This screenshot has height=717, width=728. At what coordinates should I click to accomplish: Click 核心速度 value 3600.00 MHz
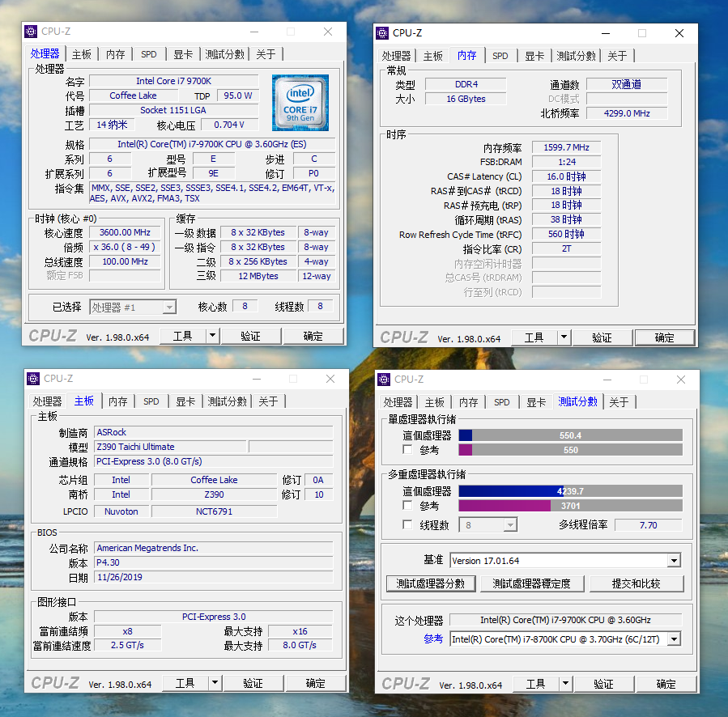point(125,232)
